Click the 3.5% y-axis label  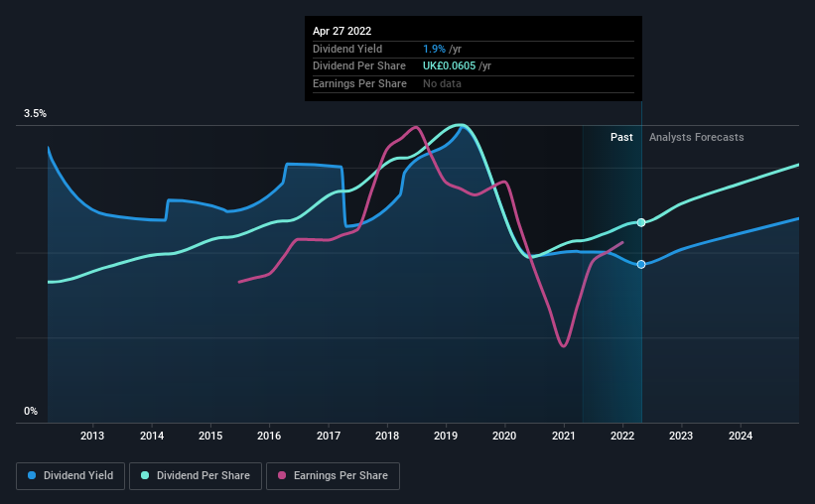coord(35,113)
